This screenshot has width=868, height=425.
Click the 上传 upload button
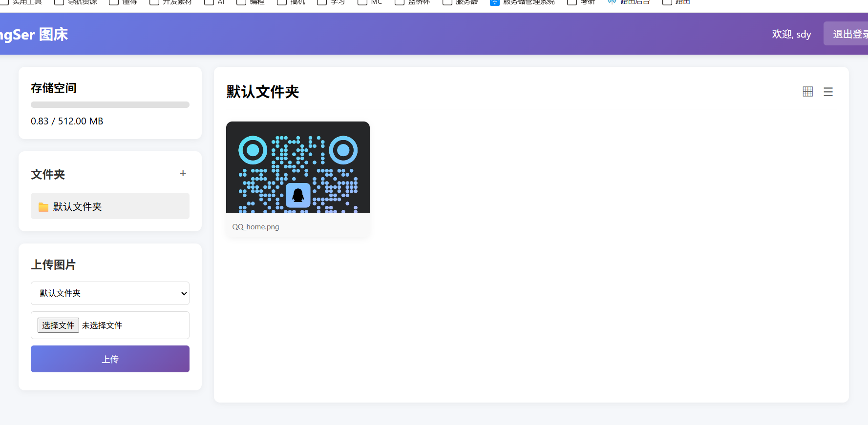coord(110,359)
